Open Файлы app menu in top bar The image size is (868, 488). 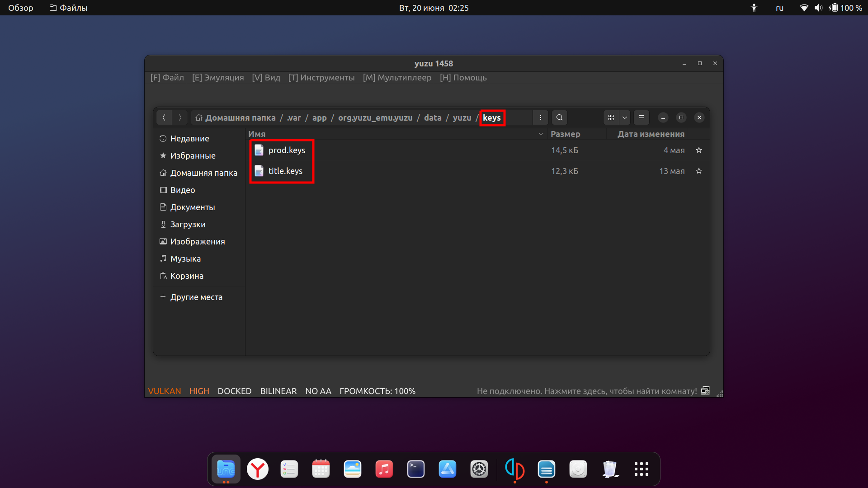tap(69, 8)
